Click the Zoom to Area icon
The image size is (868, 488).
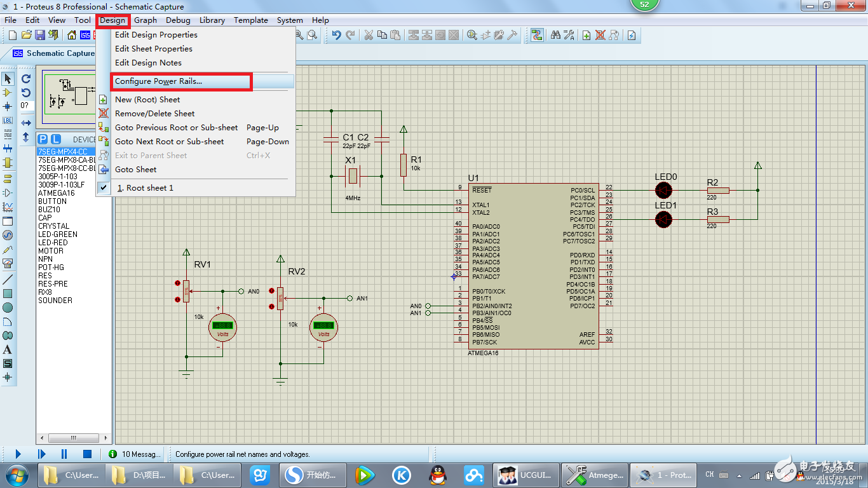coord(312,35)
